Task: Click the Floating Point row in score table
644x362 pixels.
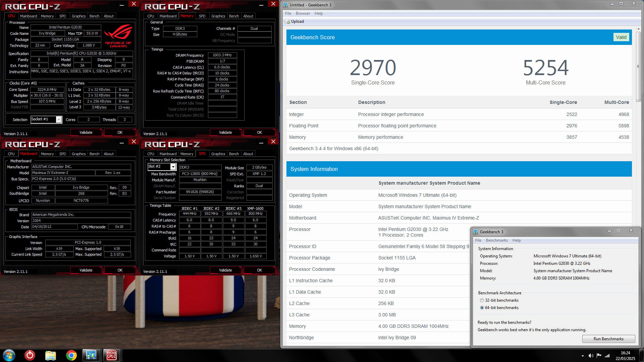Action: (x=459, y=126)
